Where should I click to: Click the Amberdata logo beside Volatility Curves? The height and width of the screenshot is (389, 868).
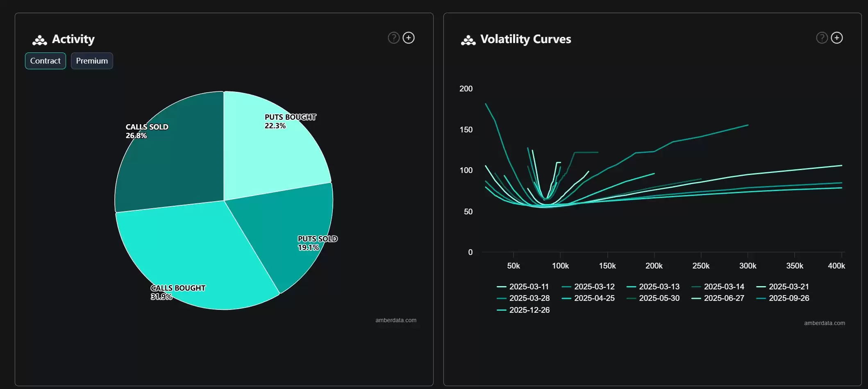click(468, 40)
